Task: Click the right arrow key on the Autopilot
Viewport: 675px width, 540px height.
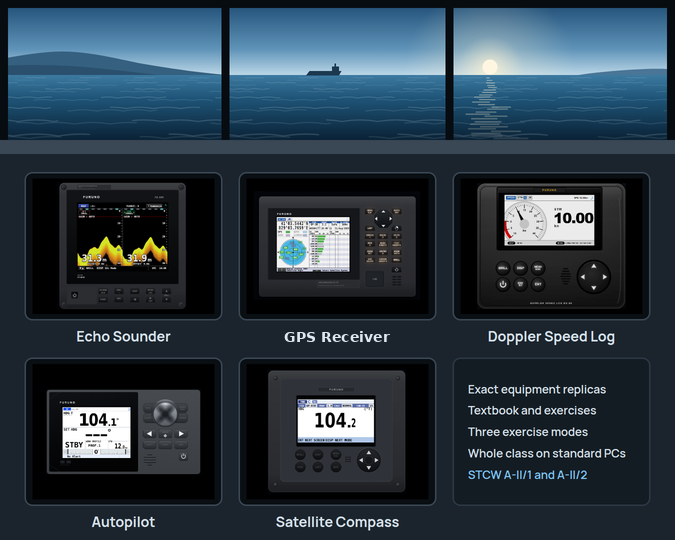Action: click(x=181, y=434)
